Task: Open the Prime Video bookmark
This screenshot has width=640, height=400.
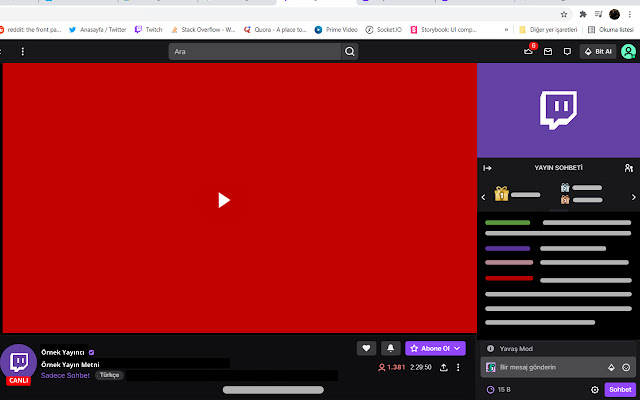Action: point(336,29)
